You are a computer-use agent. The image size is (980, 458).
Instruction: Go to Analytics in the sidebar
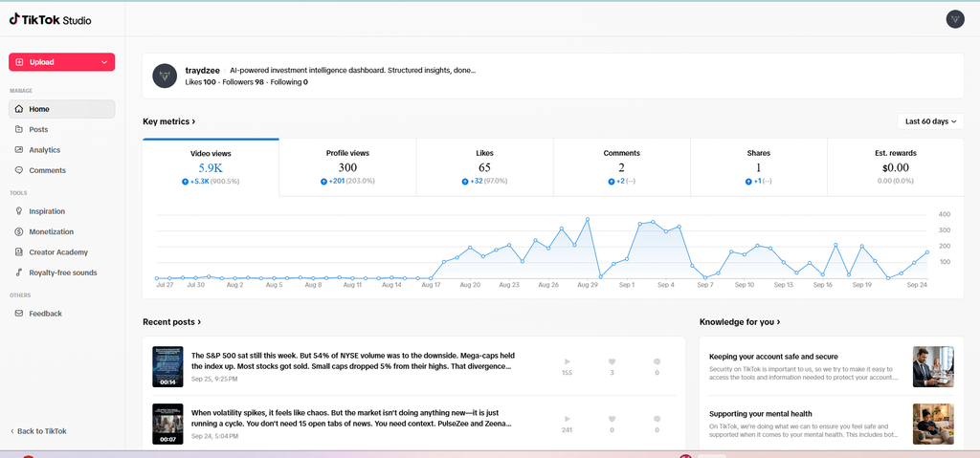coord(62,150)
